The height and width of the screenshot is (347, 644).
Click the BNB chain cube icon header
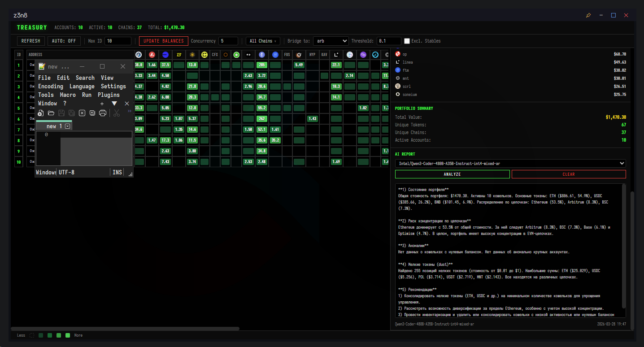pyautogui.click(x=192, y=55)
